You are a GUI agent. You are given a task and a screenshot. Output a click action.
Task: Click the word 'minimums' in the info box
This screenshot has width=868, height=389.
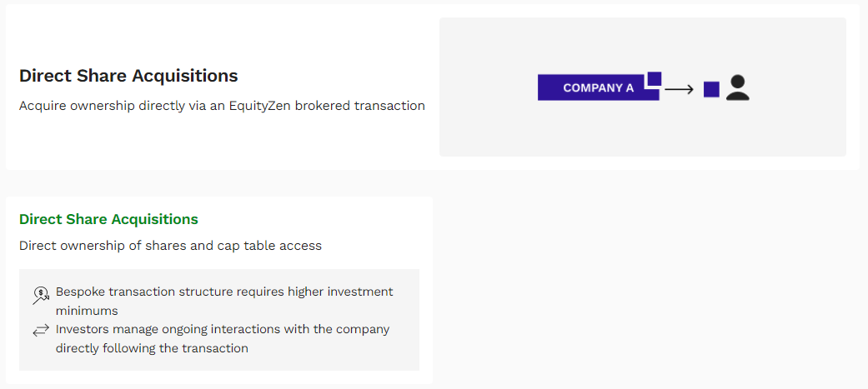pyautogui.click(x=87, y=311)
